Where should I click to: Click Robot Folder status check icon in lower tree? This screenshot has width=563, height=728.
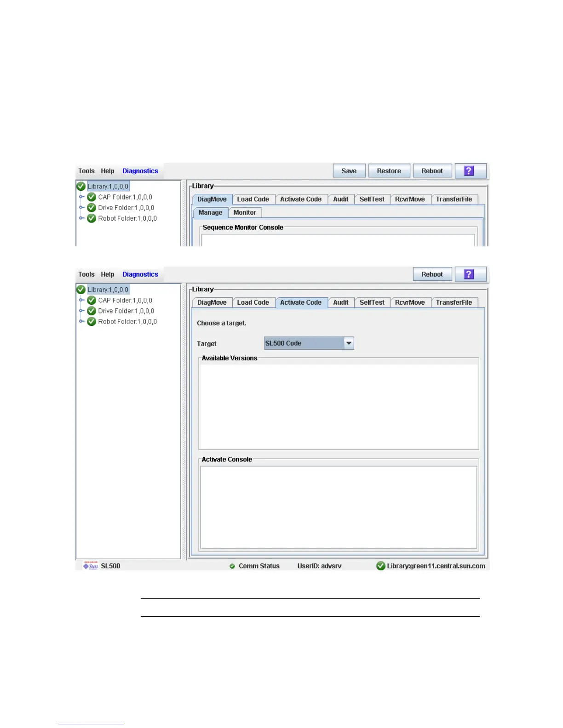tap(92, 322)
